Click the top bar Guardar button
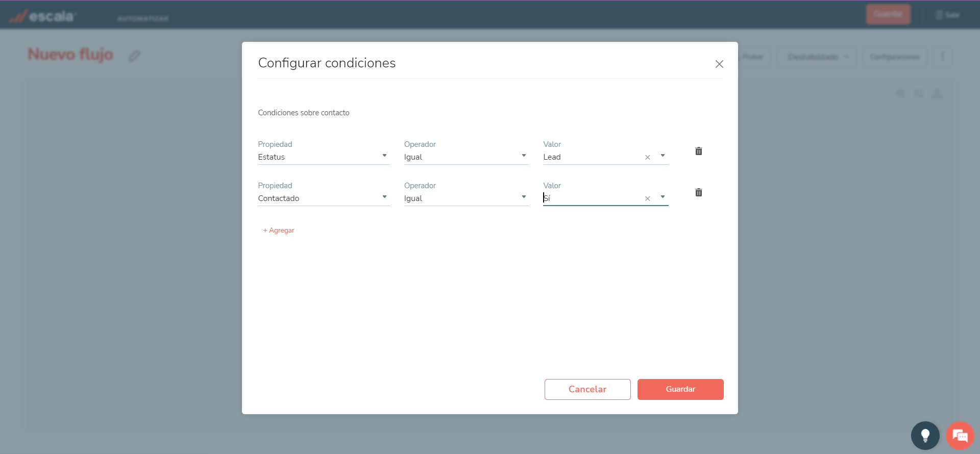Screen dimensions: 980x454 click(888, 14)
